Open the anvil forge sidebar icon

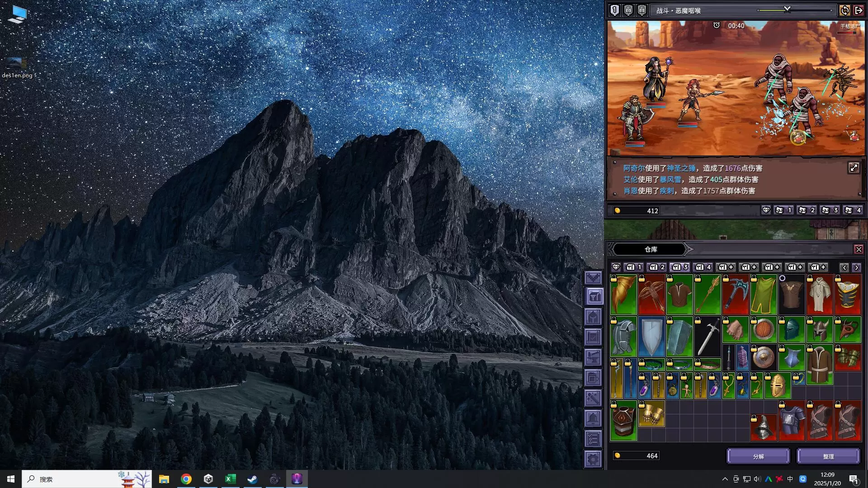click(593, 357)
